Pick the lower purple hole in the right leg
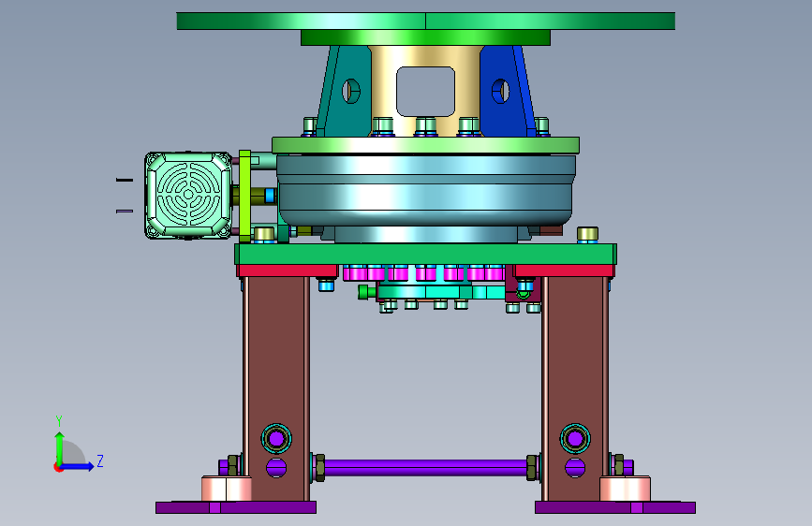The height and width of the screenshot is (526, 812). pyautogui.click(x=575, y=468)
